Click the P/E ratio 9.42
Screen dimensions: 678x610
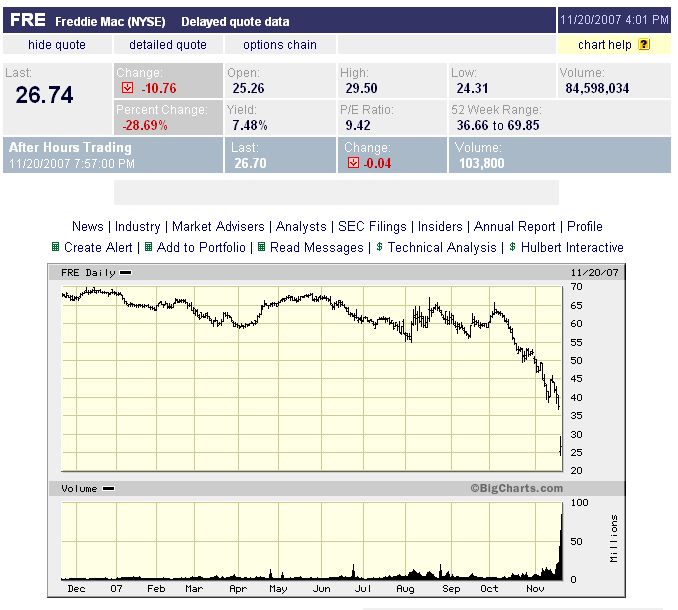(358, 125)
